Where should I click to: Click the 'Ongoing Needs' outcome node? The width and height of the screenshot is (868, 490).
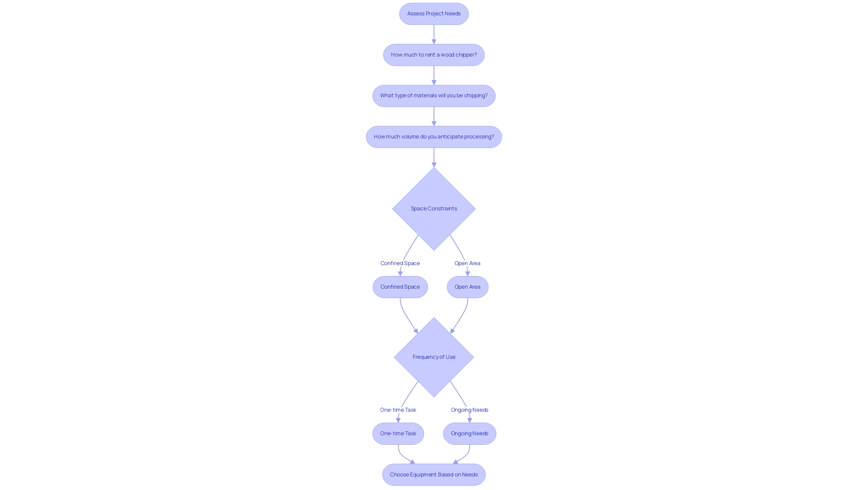[469, 433]
